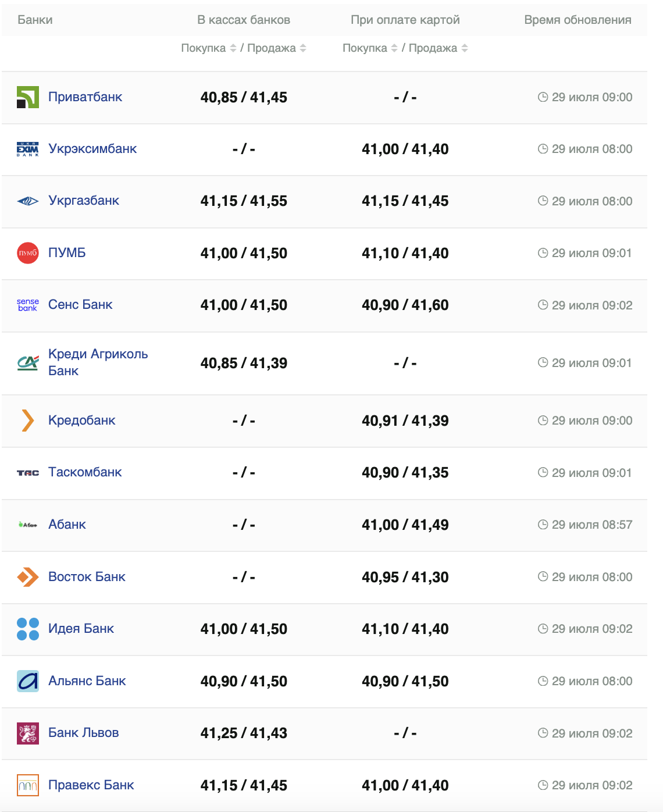
Task: Open the Укргазбанк bank link
Action: pyautogui.click(x=84, y=201)
